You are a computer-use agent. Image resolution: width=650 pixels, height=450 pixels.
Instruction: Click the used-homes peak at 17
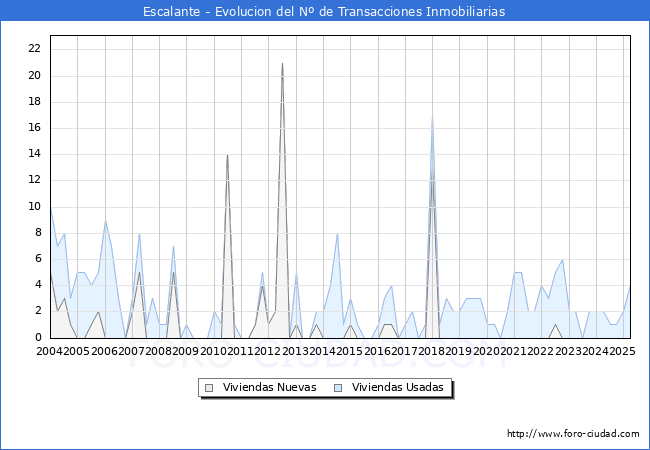pyautogui.click(x=432, y=116)
